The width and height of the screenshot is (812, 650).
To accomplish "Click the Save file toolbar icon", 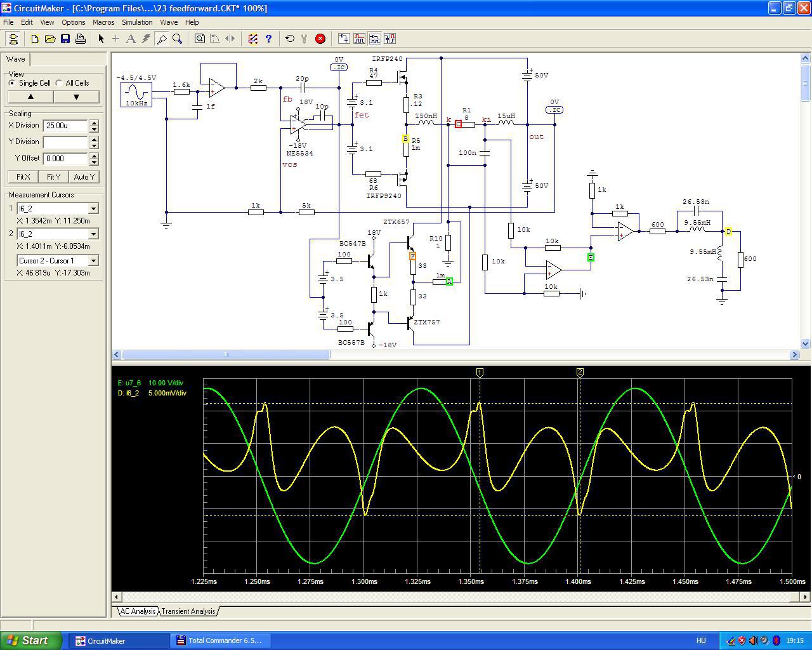I will click(65, 39).
